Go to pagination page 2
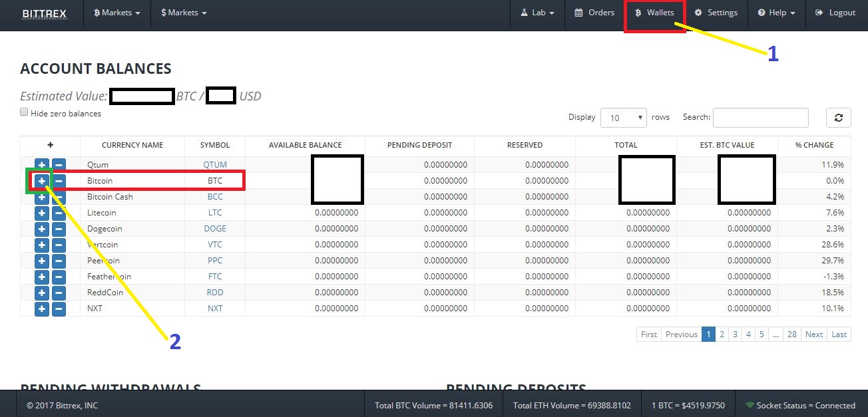This screenshot has height=417, width=868. (x=722, y=335)
